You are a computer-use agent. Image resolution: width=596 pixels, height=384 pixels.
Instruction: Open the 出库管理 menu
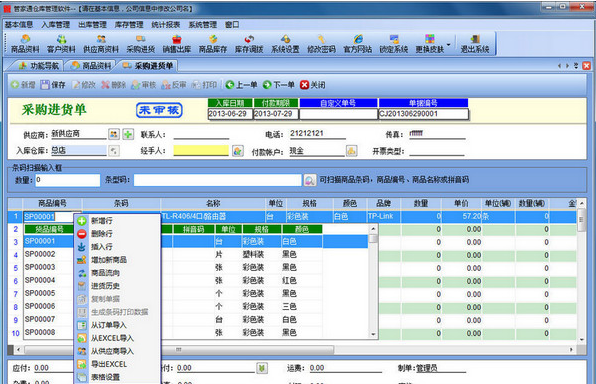pyautogui.click(x=92, y=25)
